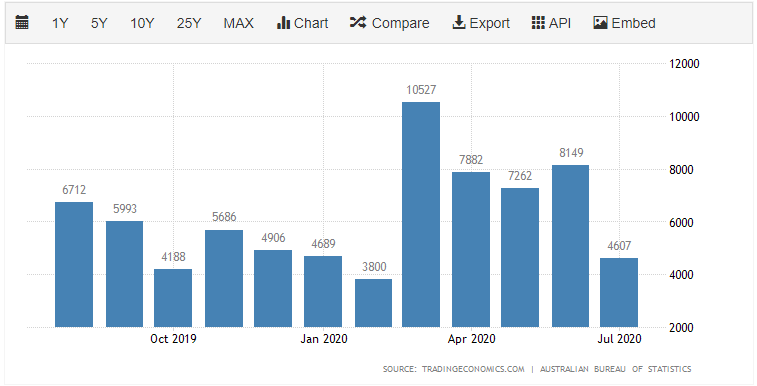Viewport: 757px width, 386px height.
Task: Click the 10527 bar
Action: [421, 215]
